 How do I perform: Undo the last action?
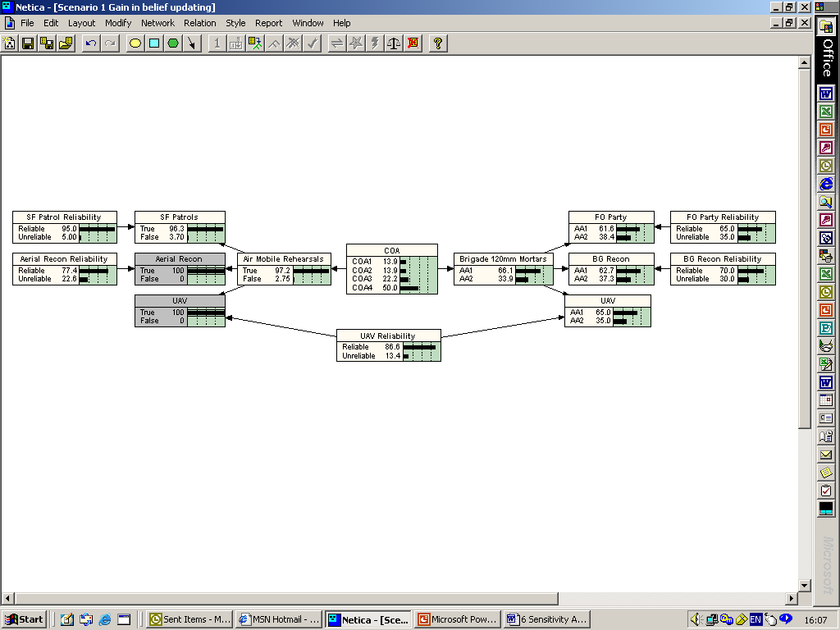coord(91,43)
